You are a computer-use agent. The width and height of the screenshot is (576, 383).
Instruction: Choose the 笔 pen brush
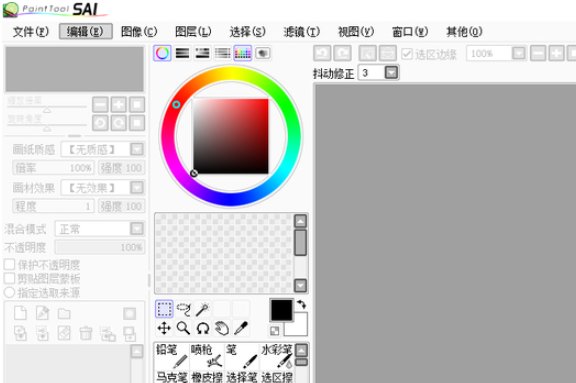point(242,356)
